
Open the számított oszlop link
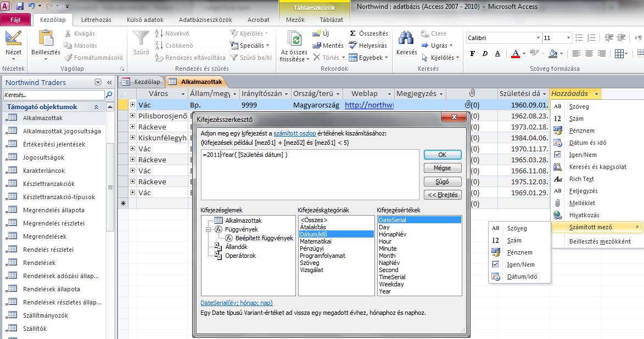294,133
